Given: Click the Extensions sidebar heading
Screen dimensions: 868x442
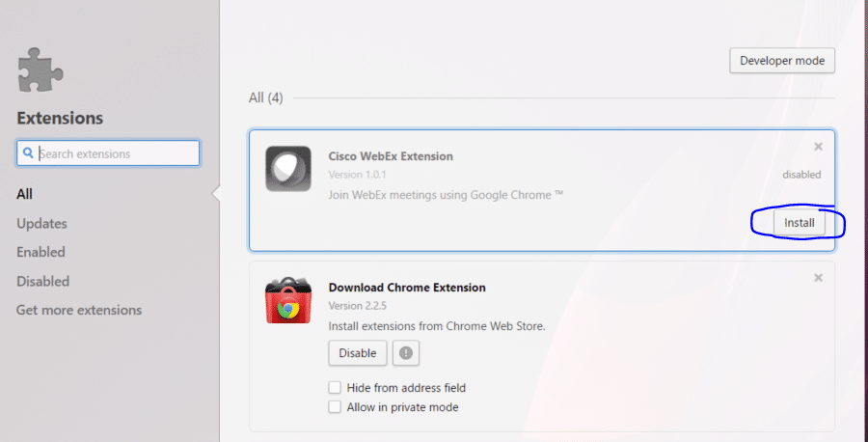Looking at the screenshot, I should point(60,118).
